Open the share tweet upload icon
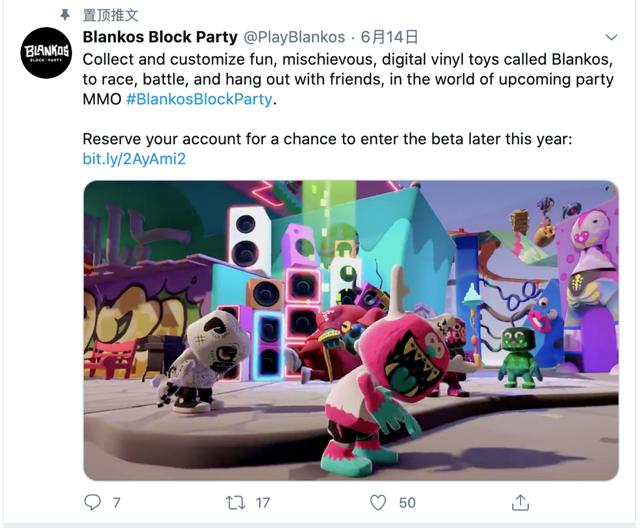640x528 pixels. (520, 502)
